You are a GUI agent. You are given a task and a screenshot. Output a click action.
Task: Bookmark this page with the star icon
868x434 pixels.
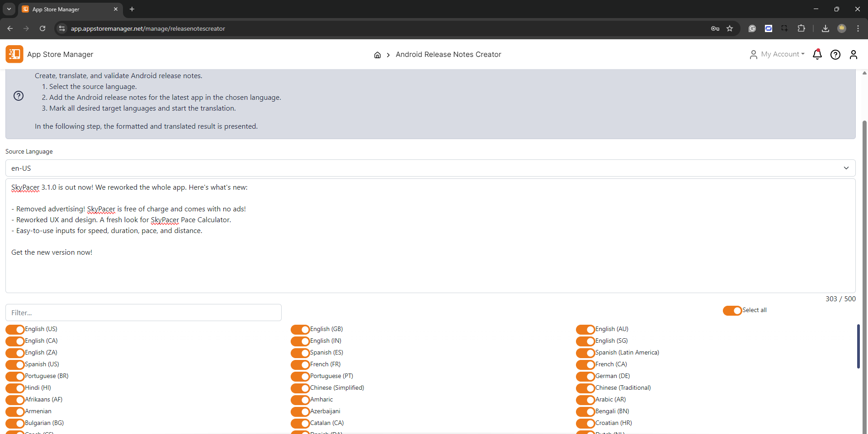[730, 28]
